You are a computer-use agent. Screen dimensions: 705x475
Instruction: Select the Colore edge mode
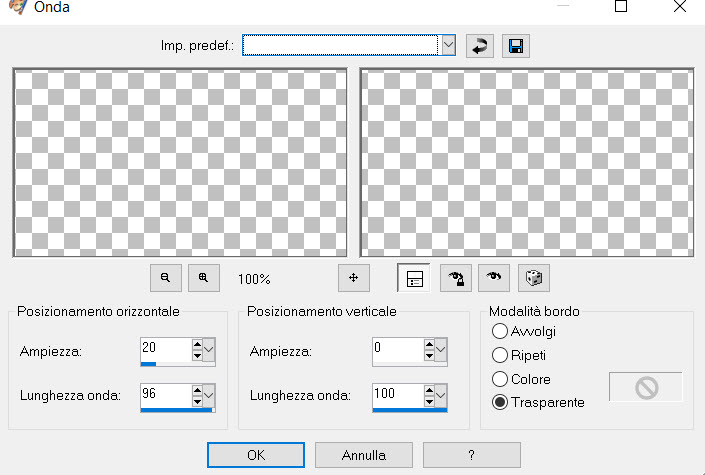[x=500, y=379]
